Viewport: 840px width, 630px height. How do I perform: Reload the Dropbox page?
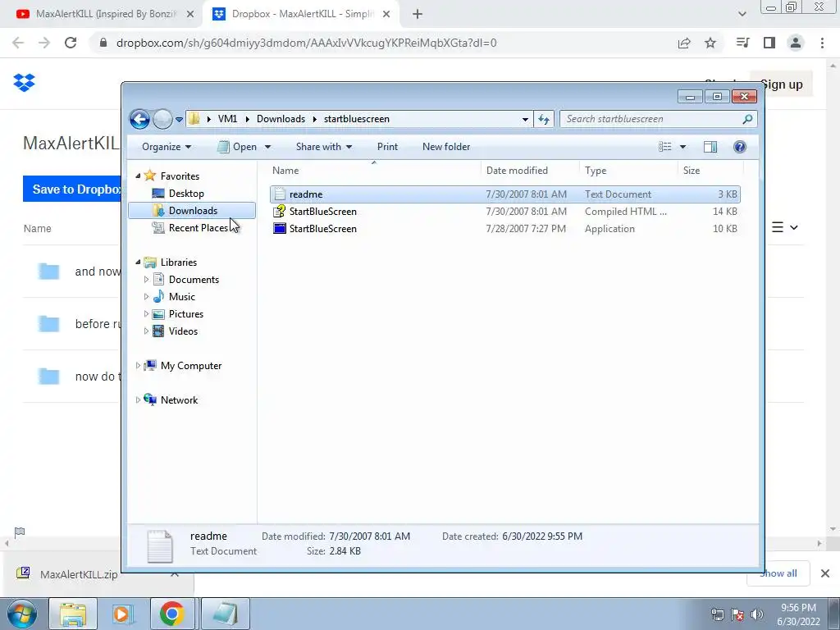71,43
